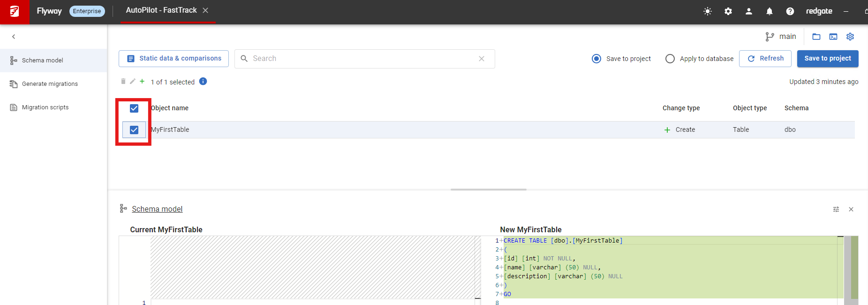Screen dimensions: 868x305
Task: Open the terminal console icon
Action: (x=833, y=37)
